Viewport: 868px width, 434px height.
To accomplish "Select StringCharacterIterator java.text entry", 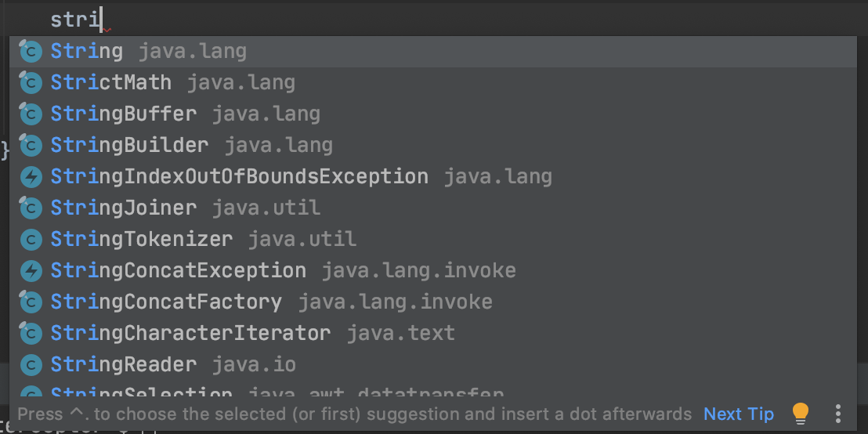I will [x=433, y=334].
